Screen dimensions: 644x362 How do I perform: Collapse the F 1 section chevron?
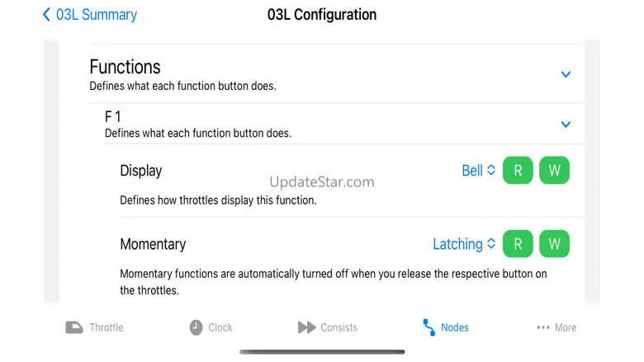click(x=566, y=125)
